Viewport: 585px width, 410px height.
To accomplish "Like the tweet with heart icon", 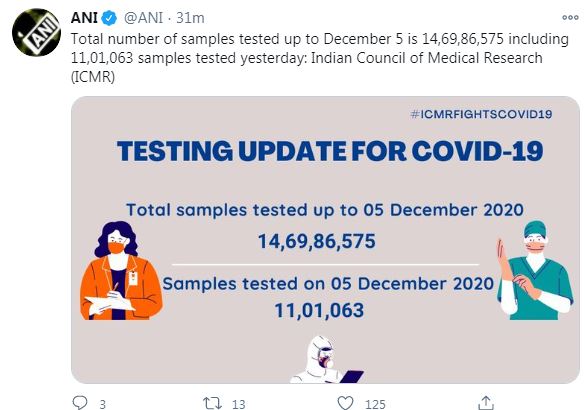I will [345, 403].
